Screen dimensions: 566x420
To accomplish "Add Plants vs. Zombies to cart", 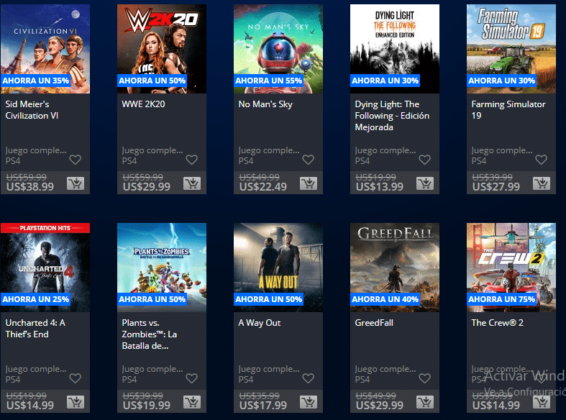I will tap(192, 402).
